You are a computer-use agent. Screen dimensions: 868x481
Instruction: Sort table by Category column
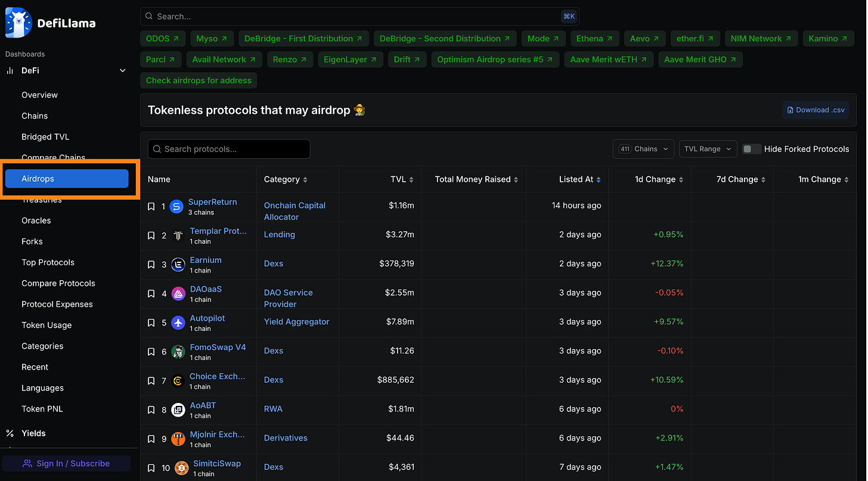286,179
